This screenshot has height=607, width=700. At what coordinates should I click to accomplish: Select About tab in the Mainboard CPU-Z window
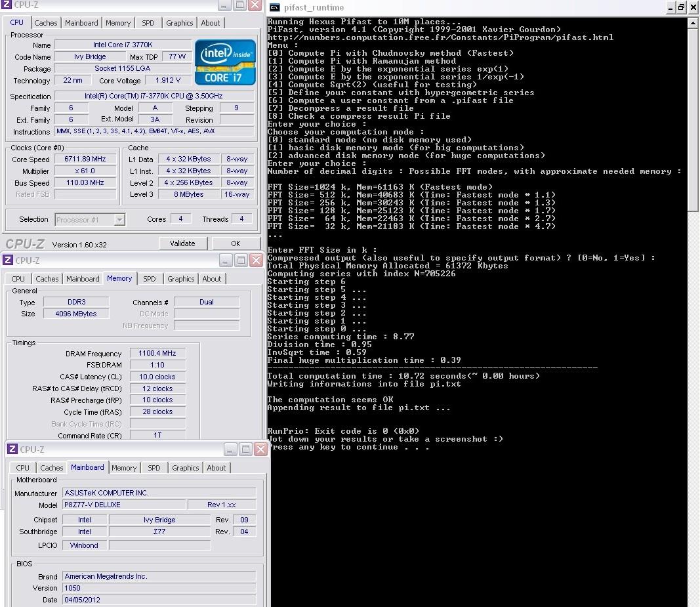click(x=216, y=468)
